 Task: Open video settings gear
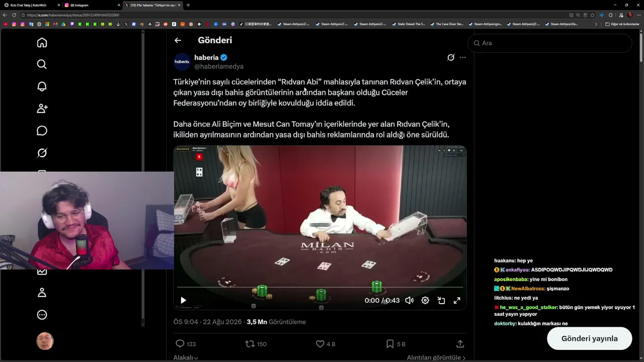425,300
